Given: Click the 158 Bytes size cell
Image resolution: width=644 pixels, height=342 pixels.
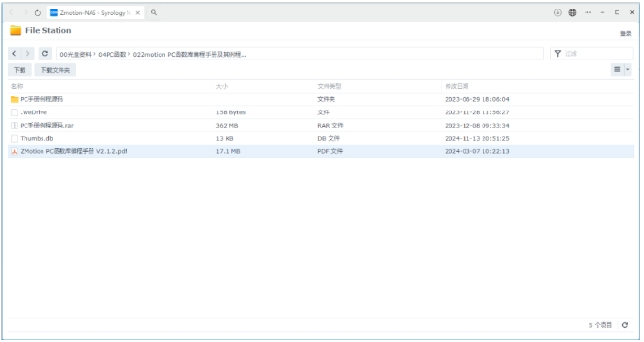Looking at the screenshot, I should point(230,112).
